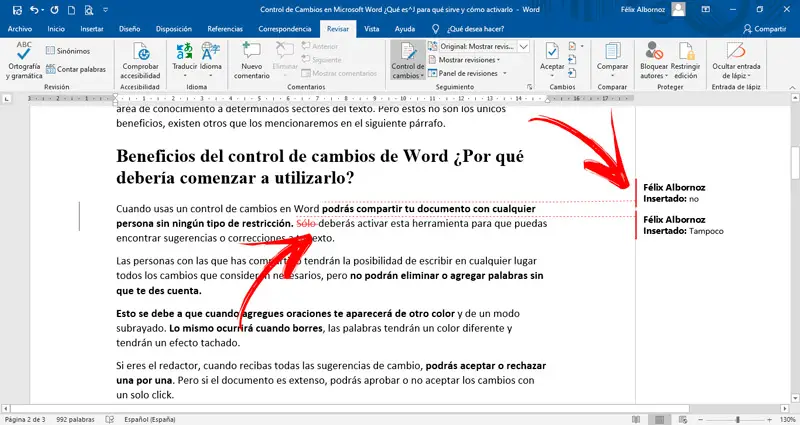Add a Nuevo comentario
This screenshot has width=800, height=425.
click(x=252, y=60)
